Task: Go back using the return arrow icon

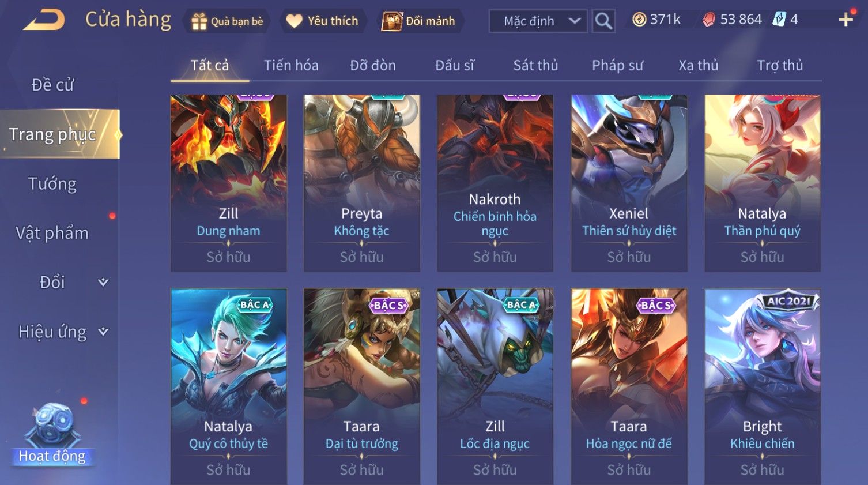Action: [x=44, y=20]
